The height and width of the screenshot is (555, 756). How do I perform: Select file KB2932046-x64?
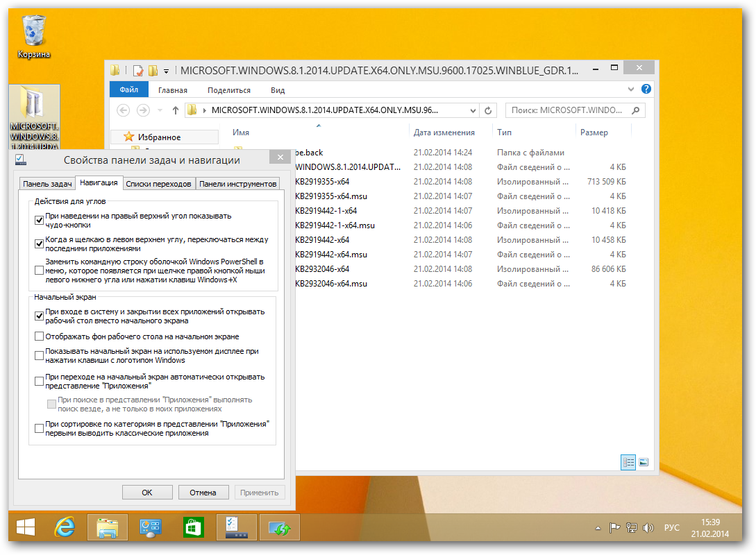(322, 269)
